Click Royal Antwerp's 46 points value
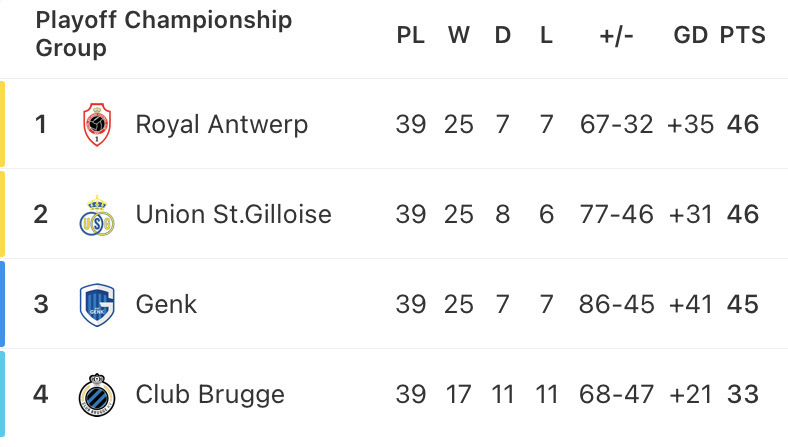The width and height of the screenshot is (788, 447). tap(743, 125)
